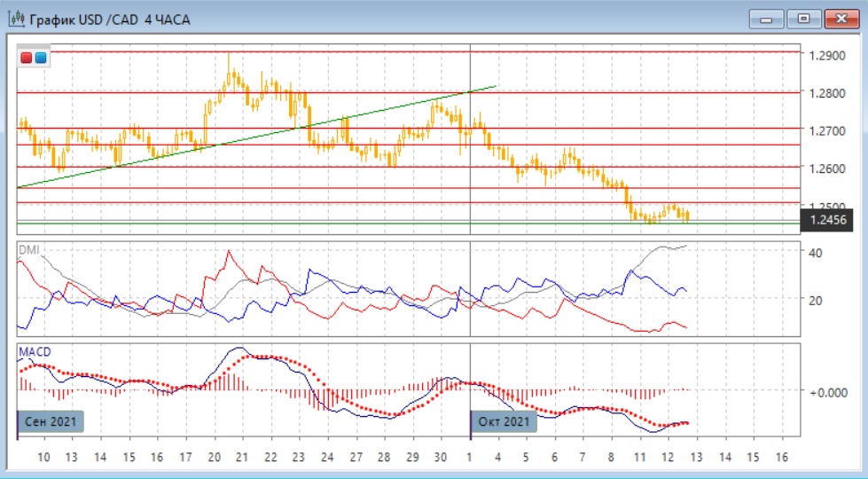Image resolution: width=868 pixels, height=479 pixels.
Task: Minimize the USD/CAD chart window
Action: tap(766, 19)
